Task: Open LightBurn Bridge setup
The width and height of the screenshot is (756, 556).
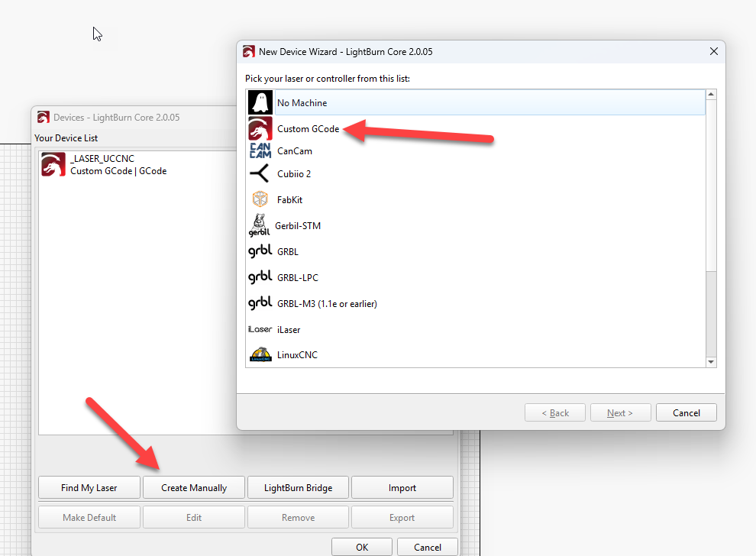Action: [298, 487]
